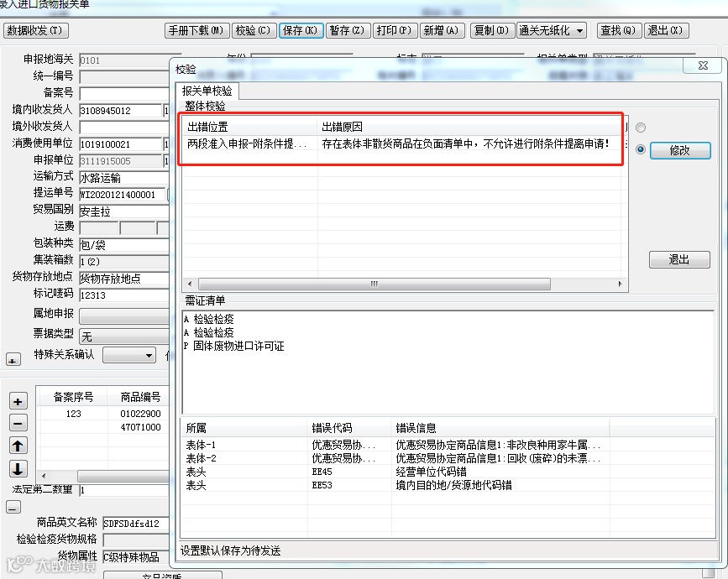Click the 退出 button in 校验 dialog
Image resolution: width=728 pixels, height=579 pixels.
click(679, 259)
